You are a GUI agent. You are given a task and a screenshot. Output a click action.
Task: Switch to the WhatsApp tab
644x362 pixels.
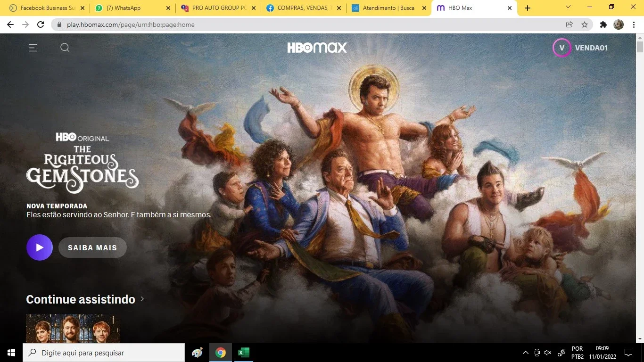133,8
